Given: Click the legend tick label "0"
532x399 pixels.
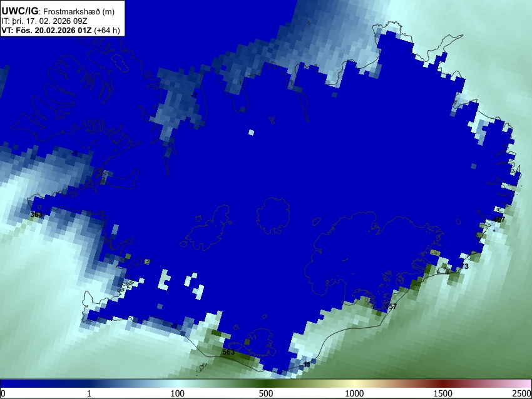Looking at the screenshot, I should [3, 393].
